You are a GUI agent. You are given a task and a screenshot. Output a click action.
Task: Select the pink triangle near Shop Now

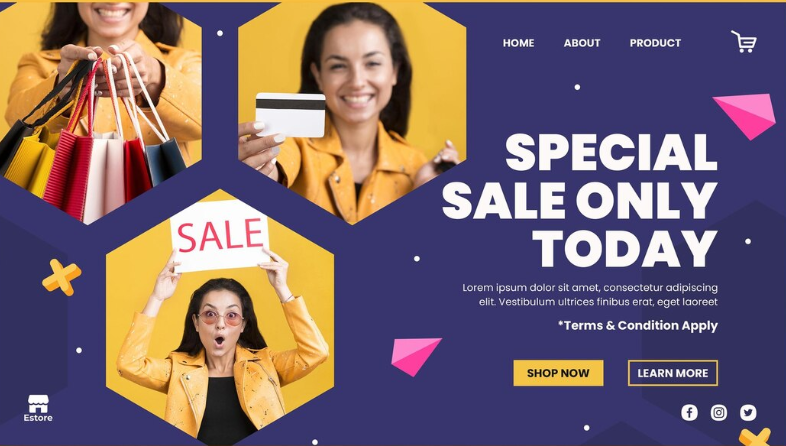[x=416, y=356]
